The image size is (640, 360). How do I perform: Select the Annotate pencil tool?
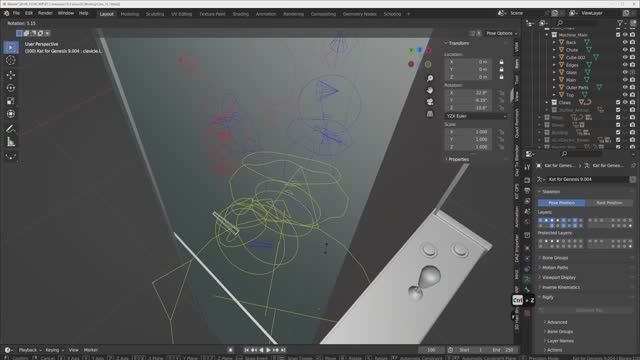coord(11,129)
